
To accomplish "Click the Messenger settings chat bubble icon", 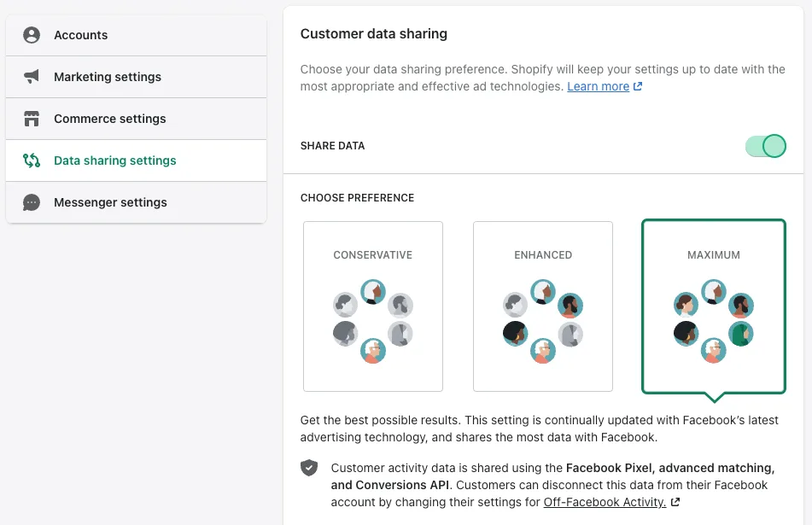I will coord(32,202).
